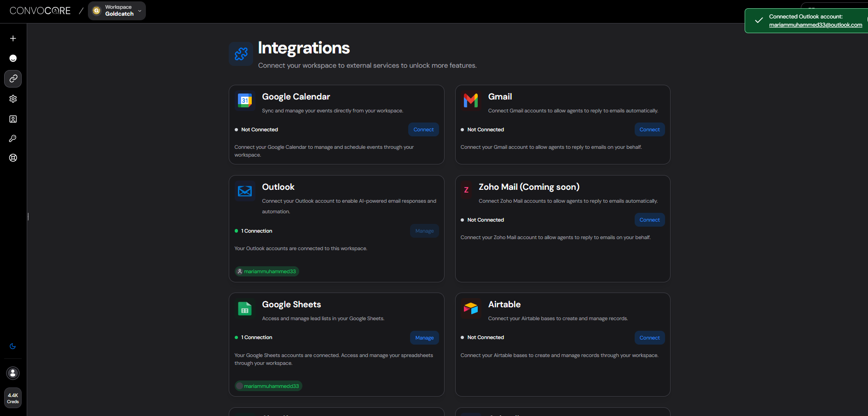
Task: Click the key icon in sidebar
Action: pyautogui.click(x=13, y=139)
